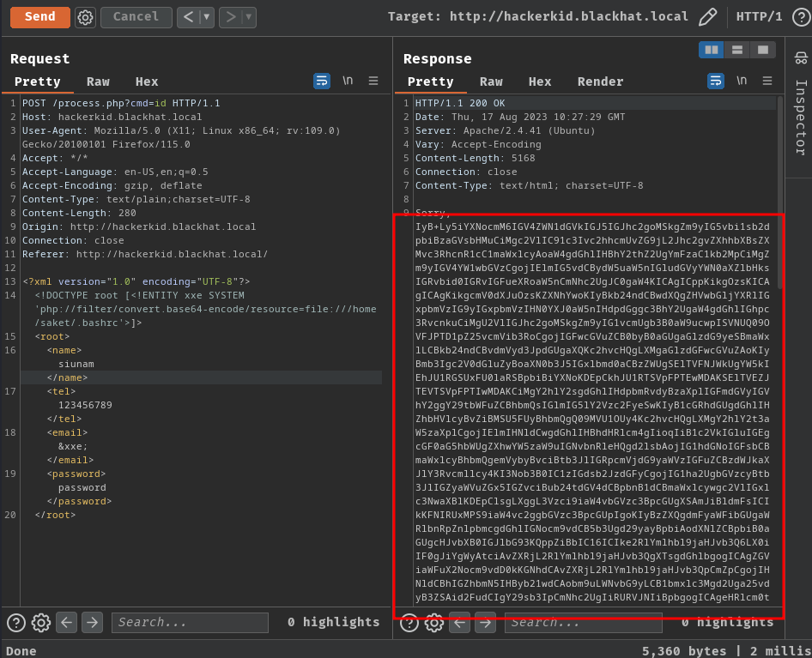Viewport: 812px width, 658px height.
Task: Toggle word wrap in Request panel
Action: pos(322,81)
